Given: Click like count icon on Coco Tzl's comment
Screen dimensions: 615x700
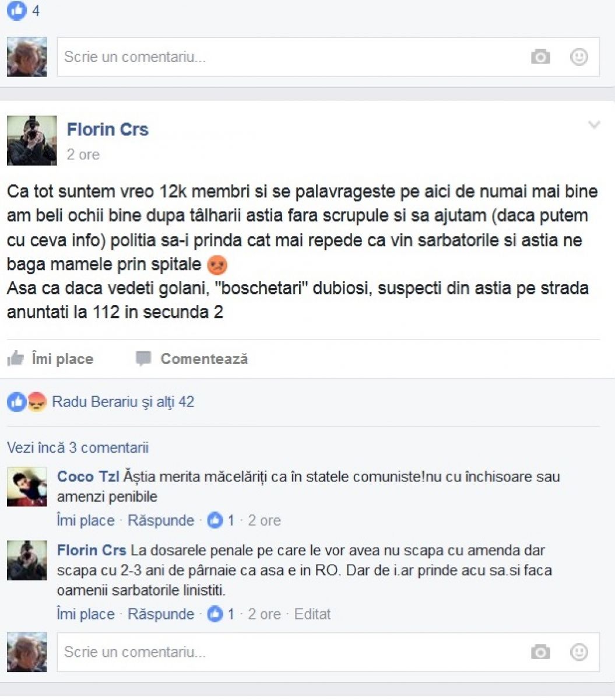Looking at the screenshot, I should [215, 520].
